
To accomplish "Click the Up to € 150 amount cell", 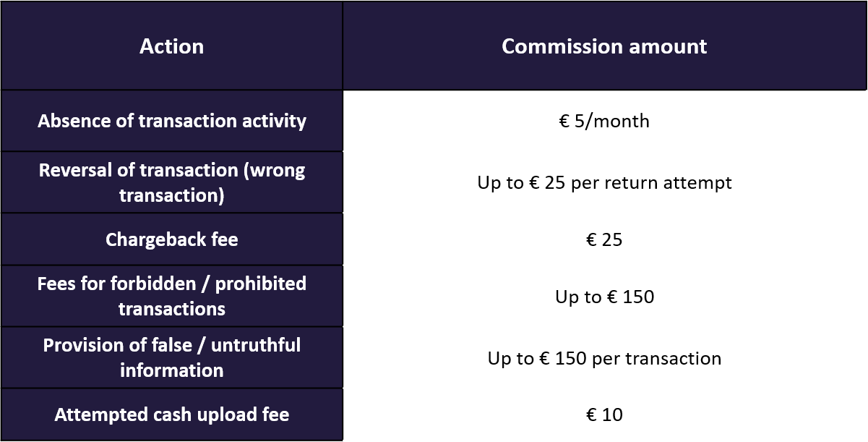I will (604, 297).
